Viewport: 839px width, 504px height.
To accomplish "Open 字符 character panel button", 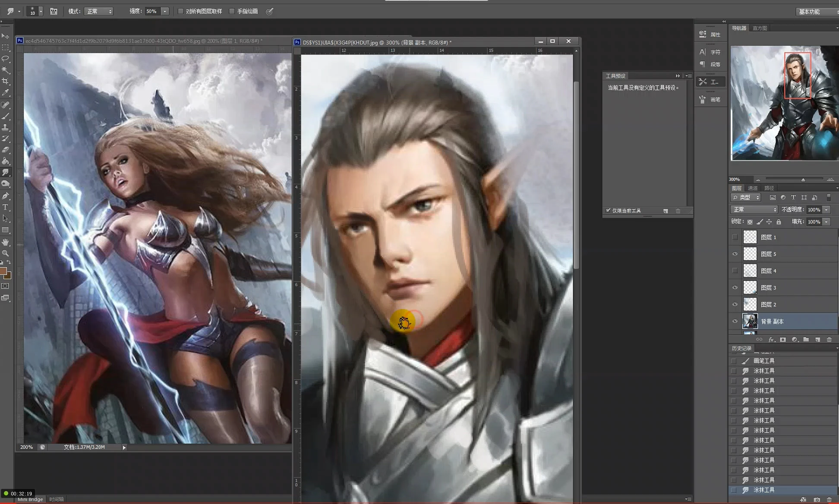I will click(x=710, y=52).
